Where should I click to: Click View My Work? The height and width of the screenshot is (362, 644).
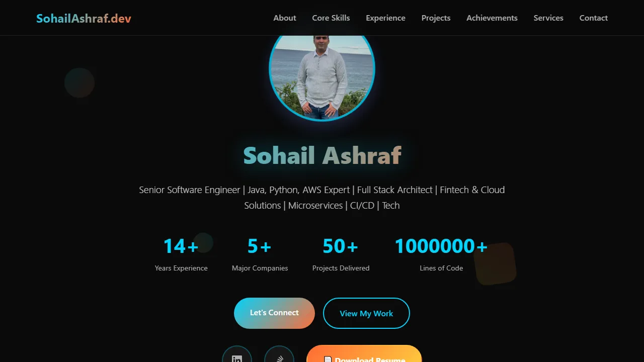(366, 313)
